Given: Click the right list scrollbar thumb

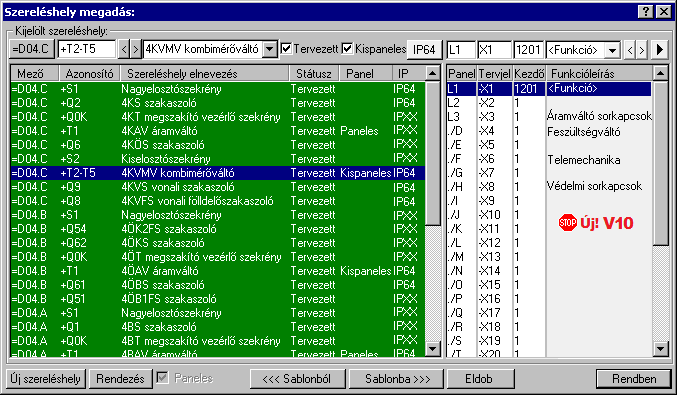Looking at the screenshot, I should pos(660,163).
